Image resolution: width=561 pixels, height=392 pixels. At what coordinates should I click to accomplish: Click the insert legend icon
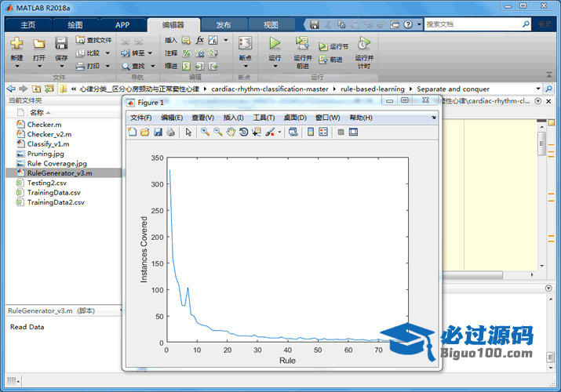pyautogui.click(x=323, y=132)
